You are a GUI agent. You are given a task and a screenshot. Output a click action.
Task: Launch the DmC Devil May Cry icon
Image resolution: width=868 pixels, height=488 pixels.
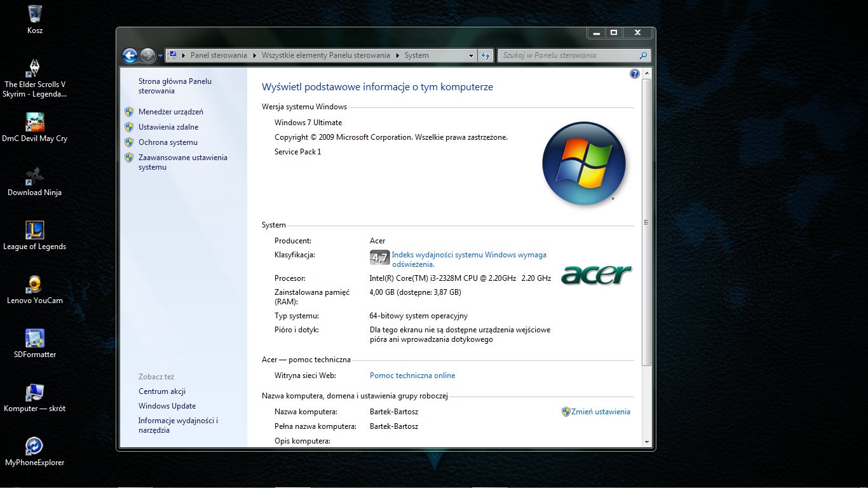pyautogui.click(x=34, y=123)
